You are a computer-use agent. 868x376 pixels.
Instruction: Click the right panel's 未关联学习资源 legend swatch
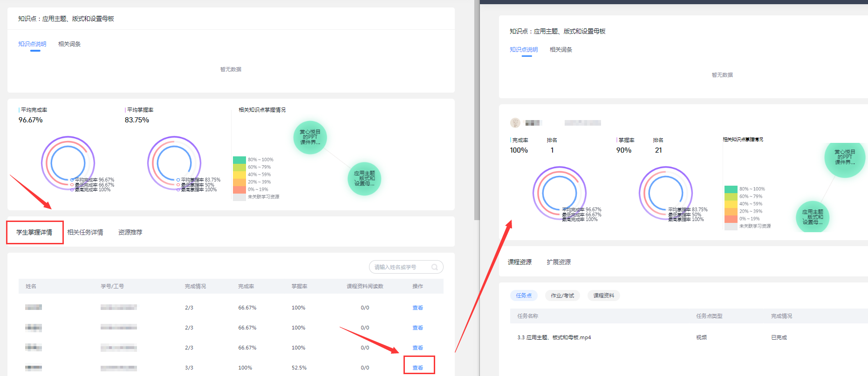(731, 226)
